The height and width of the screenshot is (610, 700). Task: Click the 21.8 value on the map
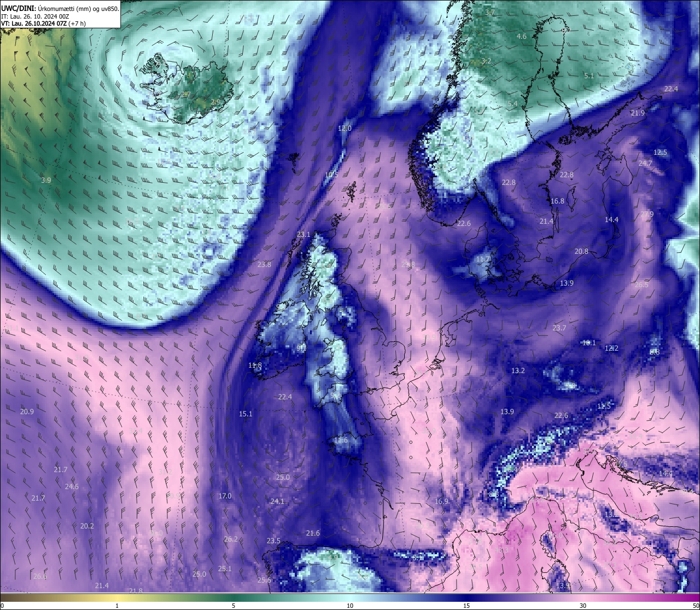(135, 591)
